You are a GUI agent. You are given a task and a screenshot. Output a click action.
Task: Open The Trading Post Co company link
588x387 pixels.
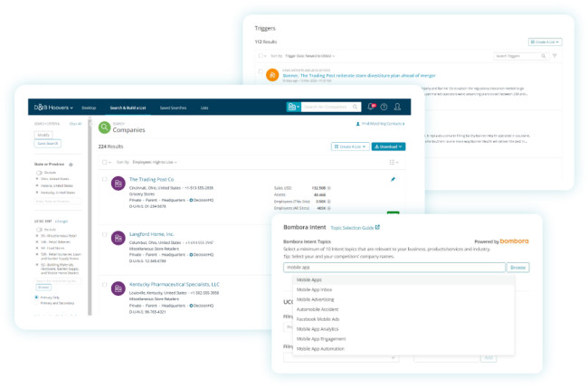coord(151,179)
